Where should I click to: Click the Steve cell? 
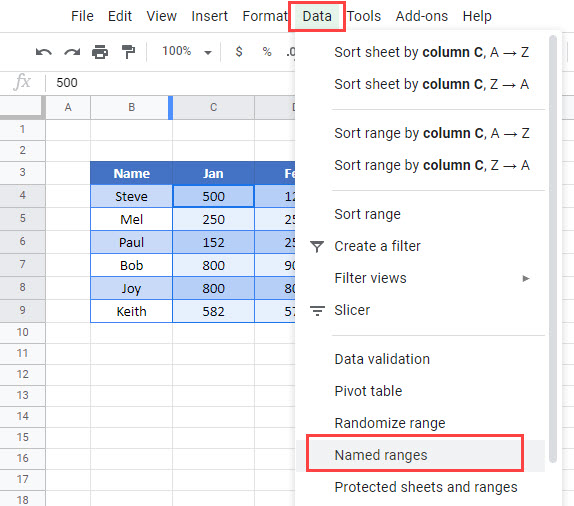(x=131, y=196)
